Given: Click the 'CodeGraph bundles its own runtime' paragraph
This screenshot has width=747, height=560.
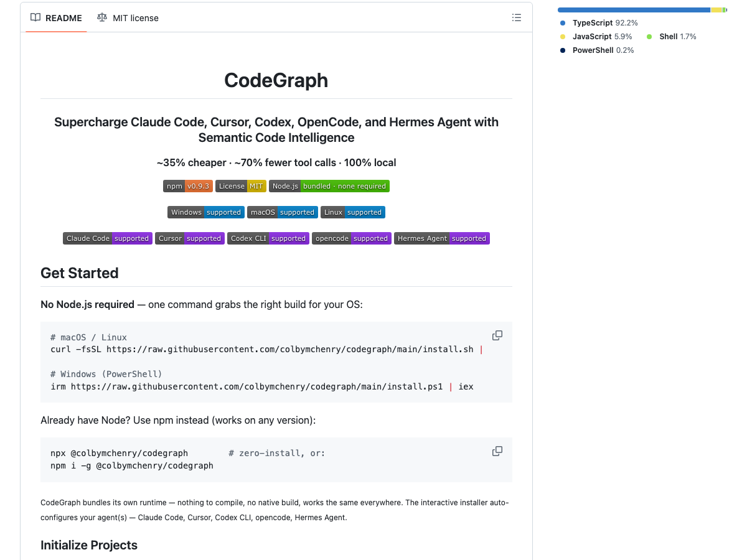Looking at the screenshot, I should (275, 510).
